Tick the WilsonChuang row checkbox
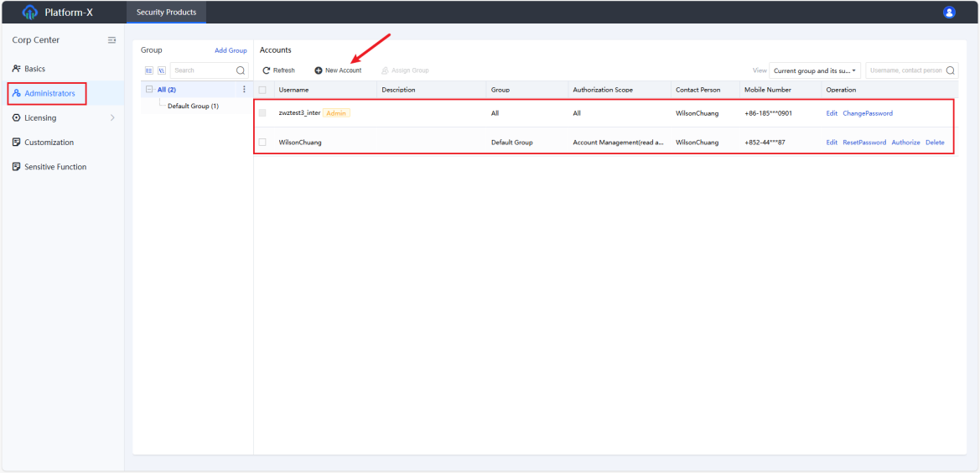 [x=262, y=143]
